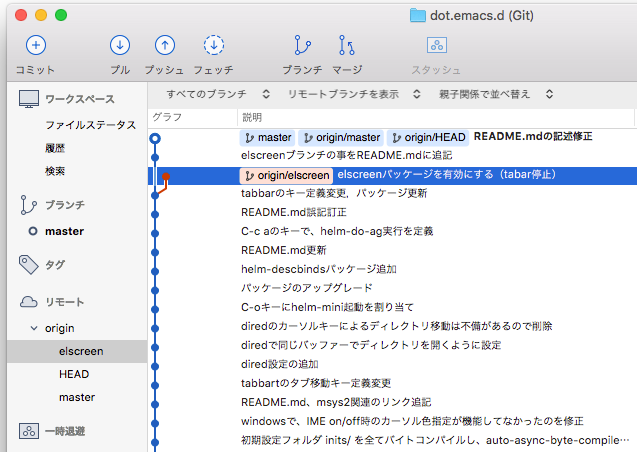This screenshot has height=452, width=637.
Task: Select commit C-oキーにhelm-mini起動を割り当て
Action: tap(327, 307)
